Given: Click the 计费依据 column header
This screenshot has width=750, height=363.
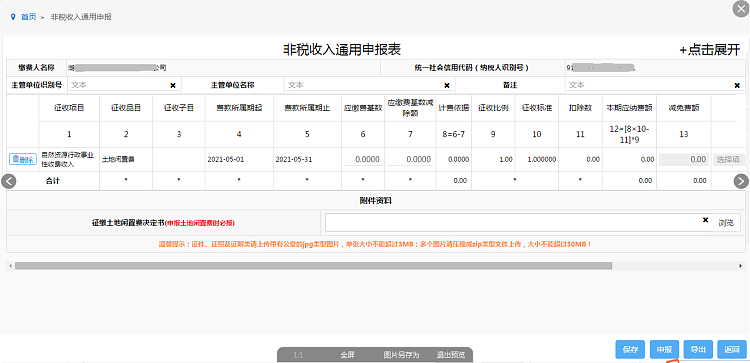Looking at the screenshot, I should [x=453, y=108].
